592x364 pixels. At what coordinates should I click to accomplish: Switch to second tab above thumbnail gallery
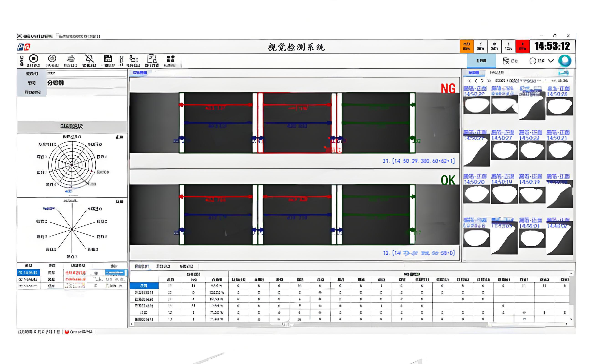[497, 73]
